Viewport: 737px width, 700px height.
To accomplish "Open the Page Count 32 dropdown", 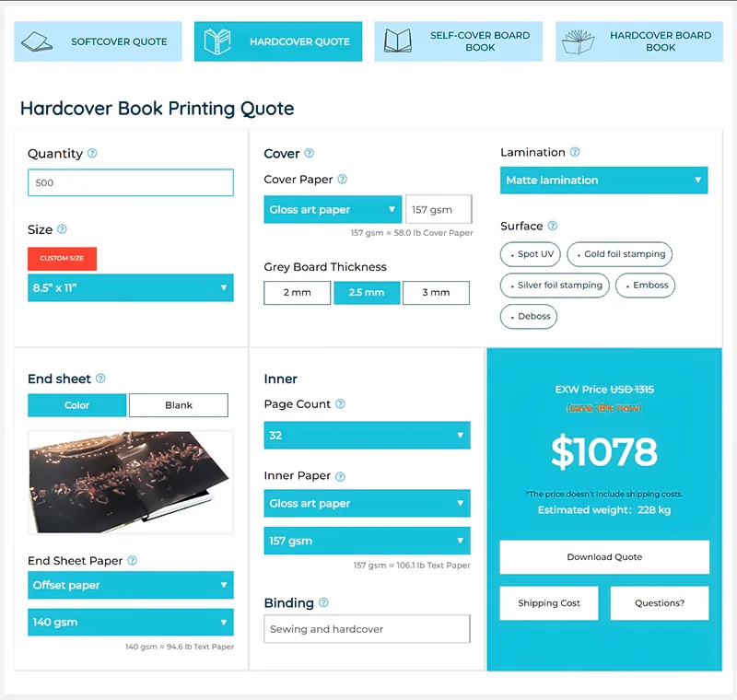I will coord(367,436).
